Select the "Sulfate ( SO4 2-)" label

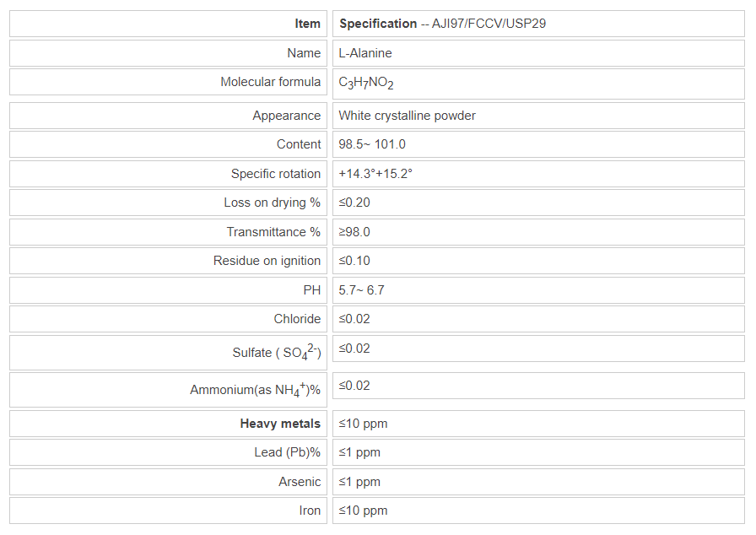277,353
